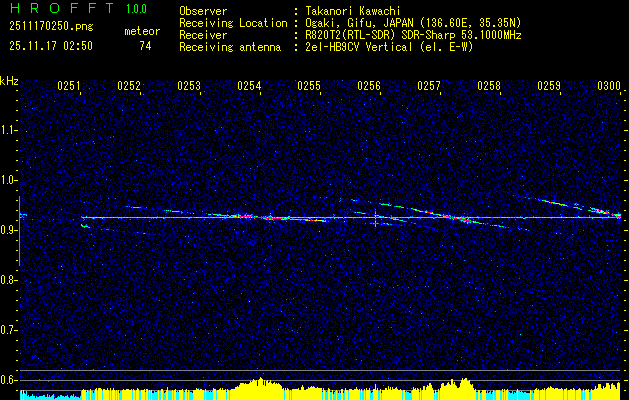This screenshot has height=400, width=629.
Task: Click the 1.1 kHz axis label
Action: click(8, 130)
